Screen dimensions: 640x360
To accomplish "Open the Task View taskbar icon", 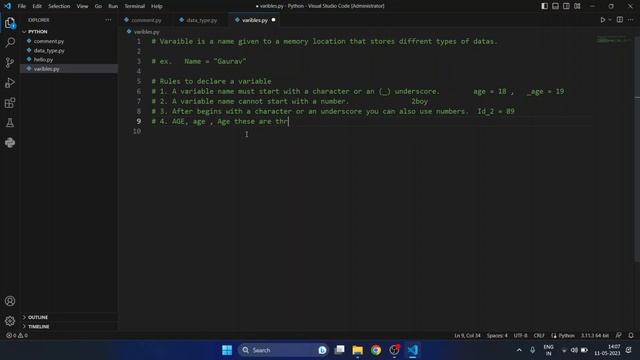I will pyautogui.click(x=339, y=350).
